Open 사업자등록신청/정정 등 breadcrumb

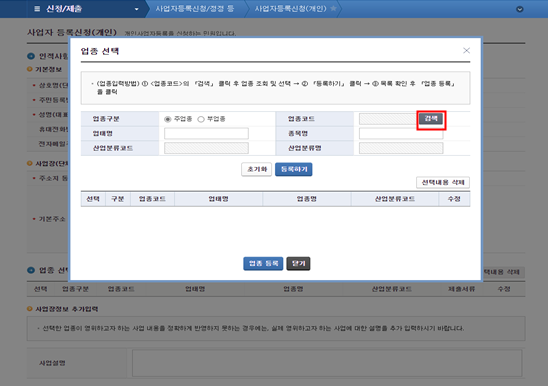[x=195, y=9]
